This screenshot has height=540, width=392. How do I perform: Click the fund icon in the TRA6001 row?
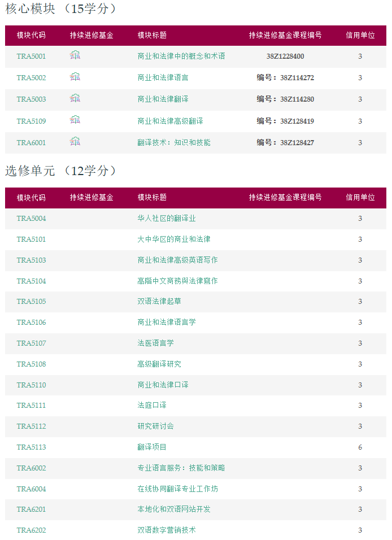(75, 142)
